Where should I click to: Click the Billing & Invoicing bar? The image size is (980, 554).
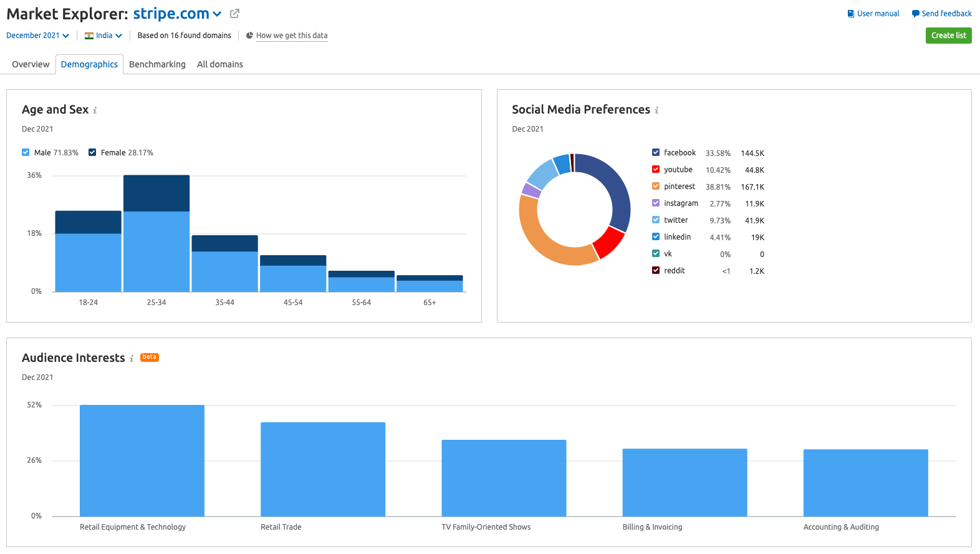tap(685, 482)
